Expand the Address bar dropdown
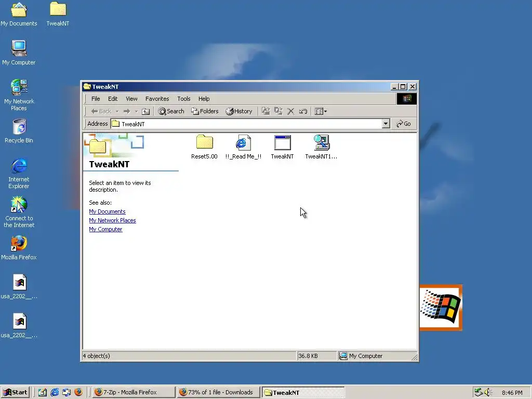Screen dimensions: 532x399 385,124
